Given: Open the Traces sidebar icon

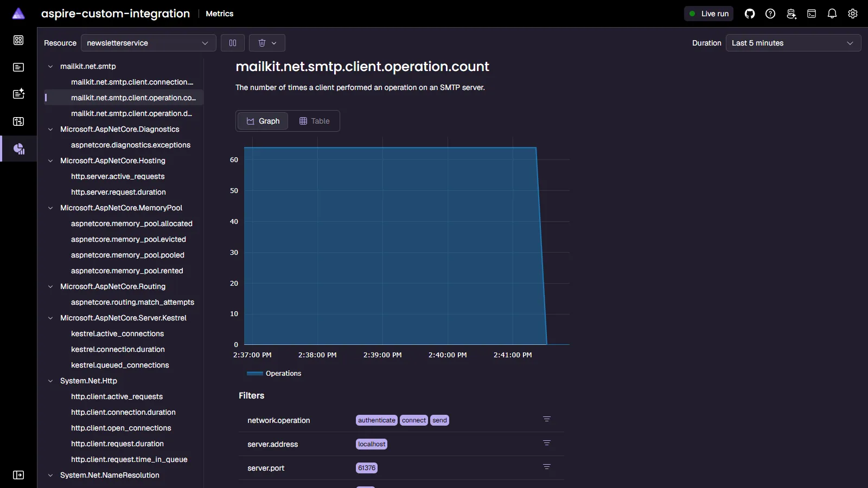Looking at the screenshot, I should (x=18, y=121).
